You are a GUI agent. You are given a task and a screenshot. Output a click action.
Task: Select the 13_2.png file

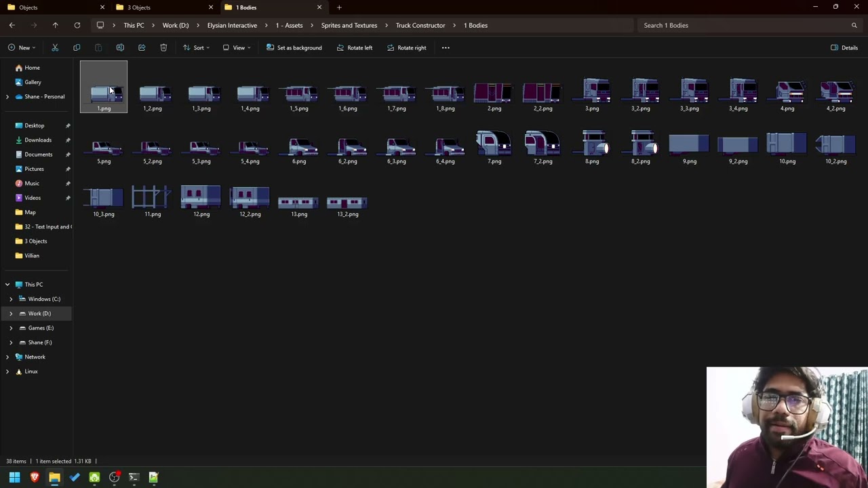pos(348,206)
